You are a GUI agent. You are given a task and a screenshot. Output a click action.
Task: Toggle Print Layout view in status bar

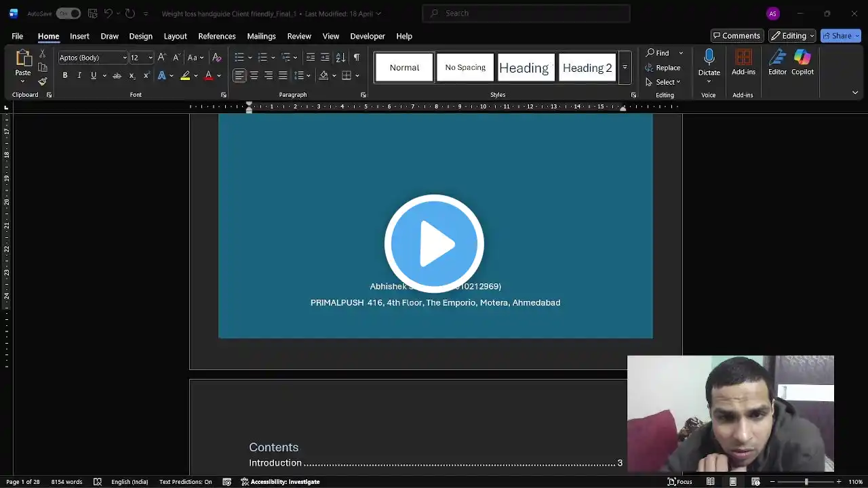tap(733, 482)
